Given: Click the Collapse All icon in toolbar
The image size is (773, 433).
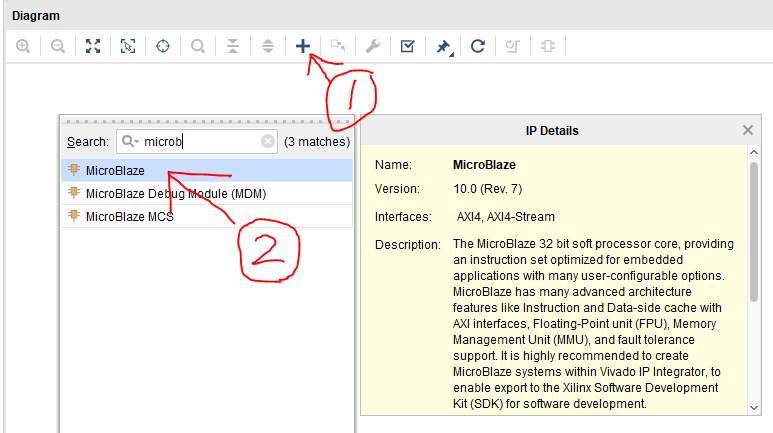Looking at the screenshot, I should (233, 46).
